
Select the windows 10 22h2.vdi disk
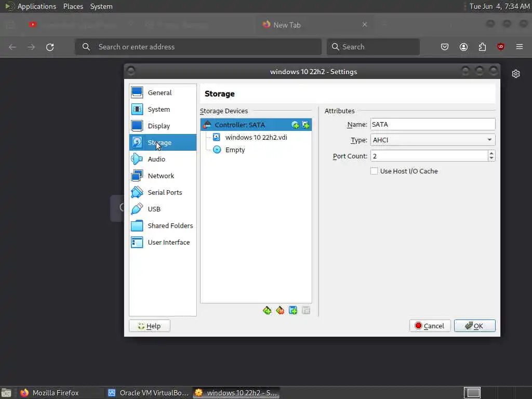256,137
